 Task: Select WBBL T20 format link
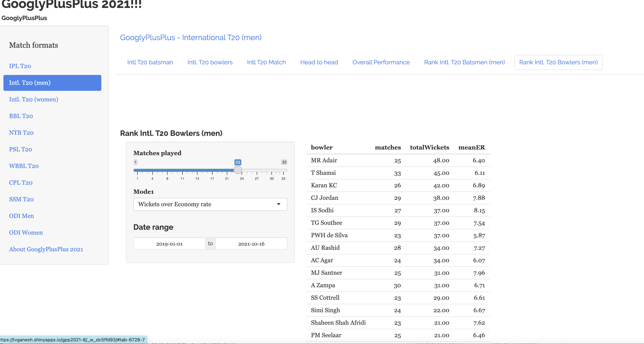tap(24, 166)
